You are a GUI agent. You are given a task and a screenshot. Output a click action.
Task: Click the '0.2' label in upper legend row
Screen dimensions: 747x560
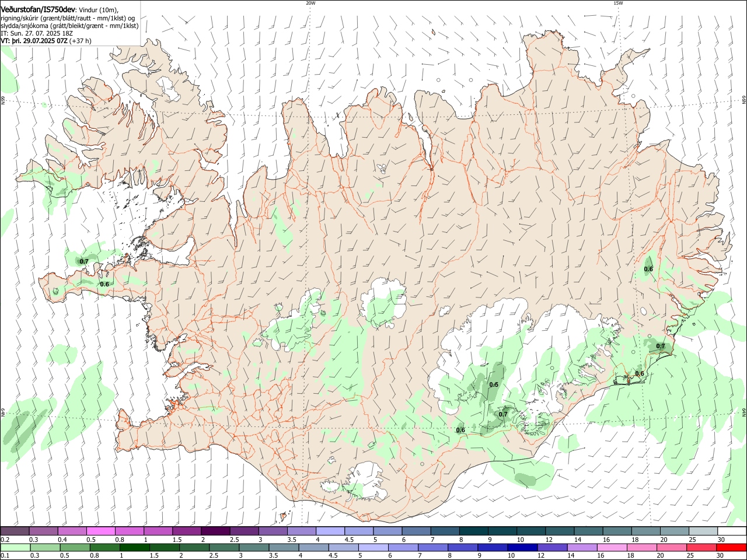5,540
